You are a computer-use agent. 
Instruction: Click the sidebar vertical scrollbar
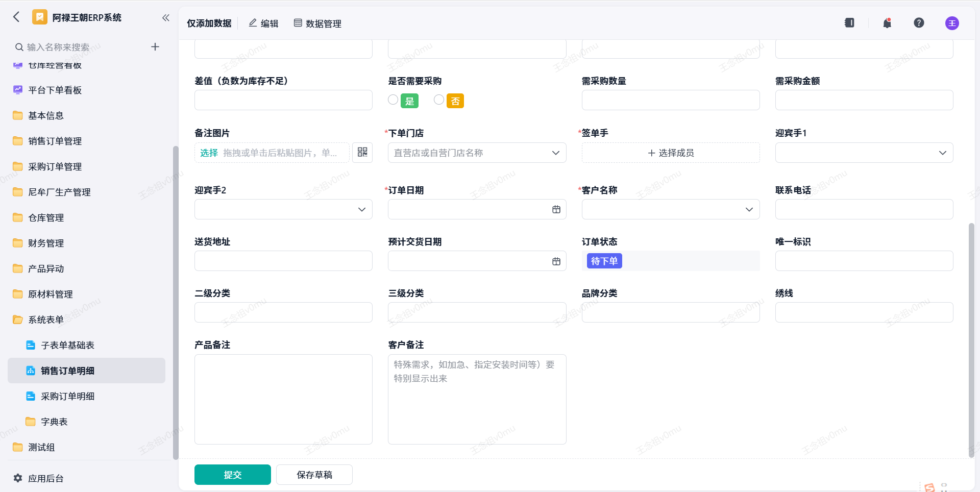pyautogui.click(x=176, y=302)
